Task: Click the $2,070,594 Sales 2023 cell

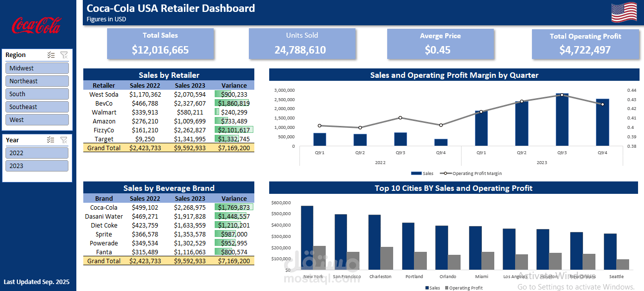Action: (x=190, y=94)
